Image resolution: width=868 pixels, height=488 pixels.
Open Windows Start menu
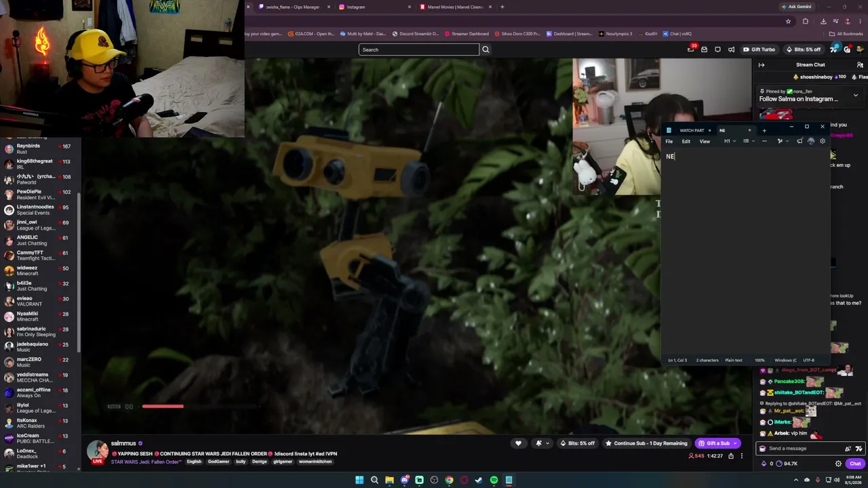point(359,480)
